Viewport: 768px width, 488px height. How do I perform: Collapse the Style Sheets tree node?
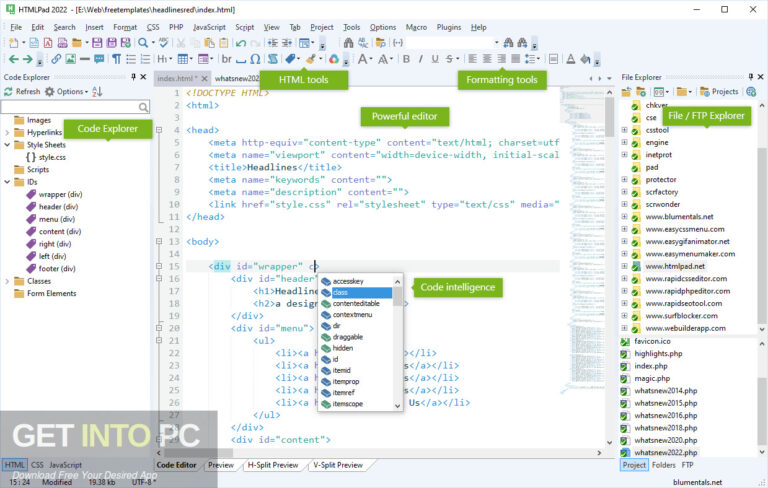coord(7,145)
